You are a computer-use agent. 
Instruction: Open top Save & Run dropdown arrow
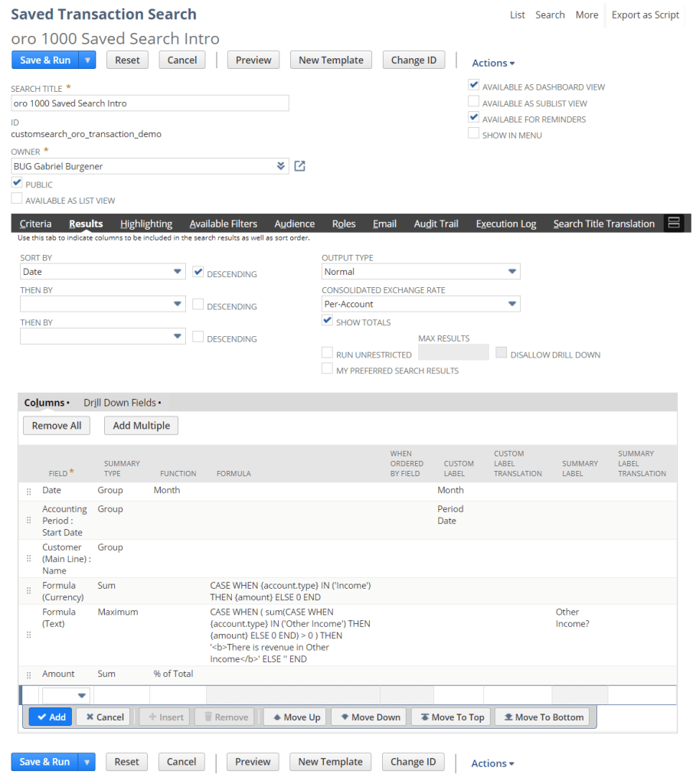pyautogui.click(x=87, y=60)
